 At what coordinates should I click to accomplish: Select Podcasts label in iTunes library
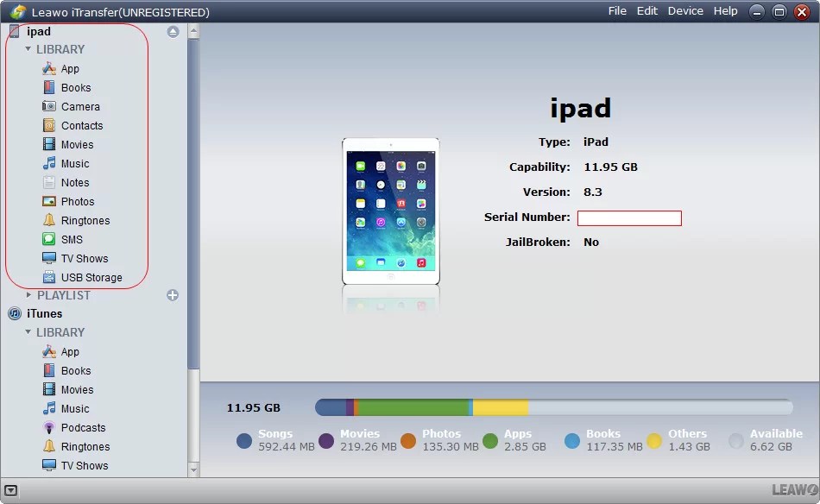click(83, 428)
